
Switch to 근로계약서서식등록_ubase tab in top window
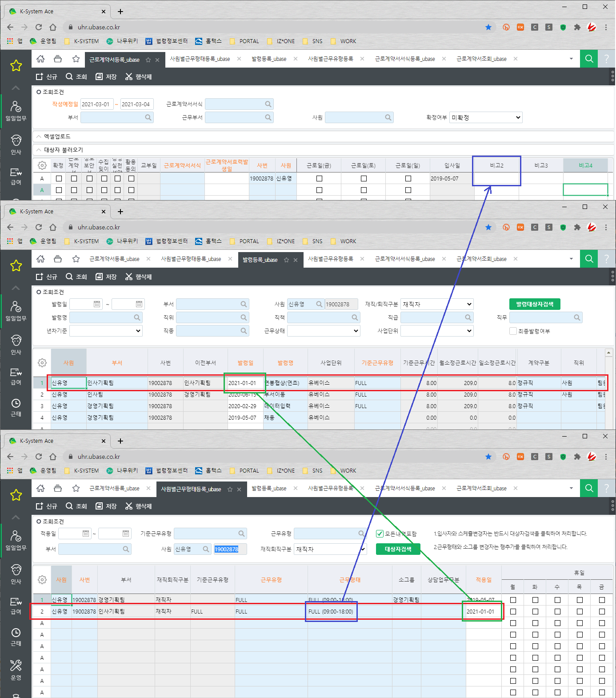pos(405,59)
